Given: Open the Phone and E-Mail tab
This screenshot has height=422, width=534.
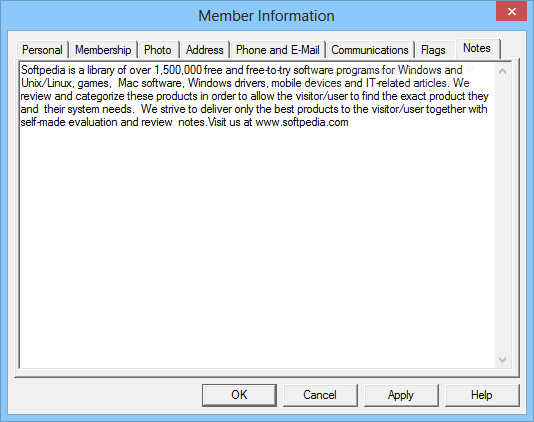Looking at the screenshot, I should (278, 50).
